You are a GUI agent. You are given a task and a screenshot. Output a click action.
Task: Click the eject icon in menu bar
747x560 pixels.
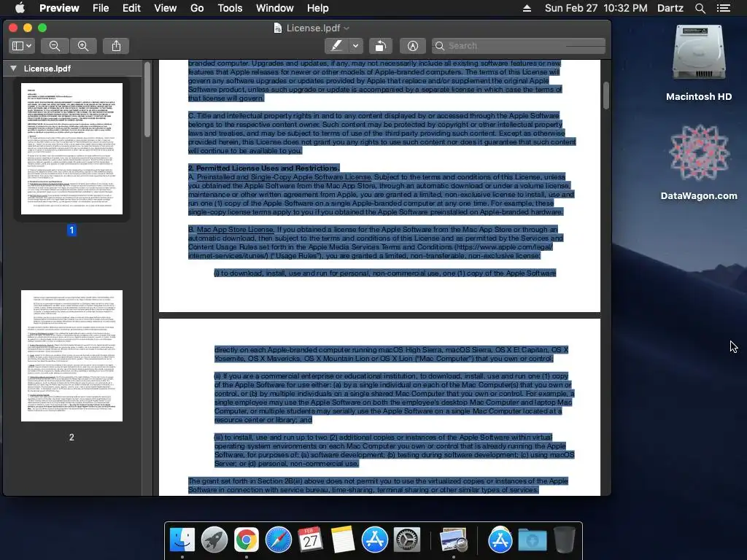point(527,8)
